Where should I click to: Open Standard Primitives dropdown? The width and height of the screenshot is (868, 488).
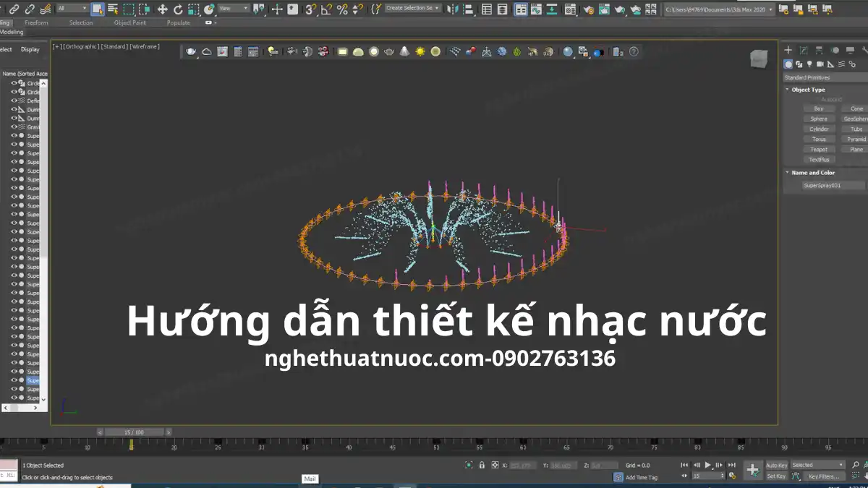(825, 77)
